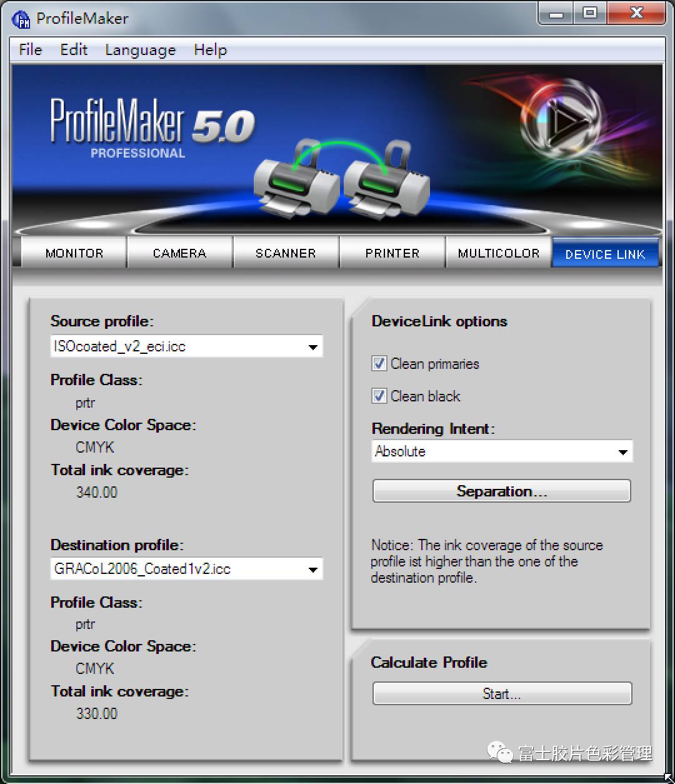Click the ink coverage Notice text
Screen dimensions: 675x784
487,561
